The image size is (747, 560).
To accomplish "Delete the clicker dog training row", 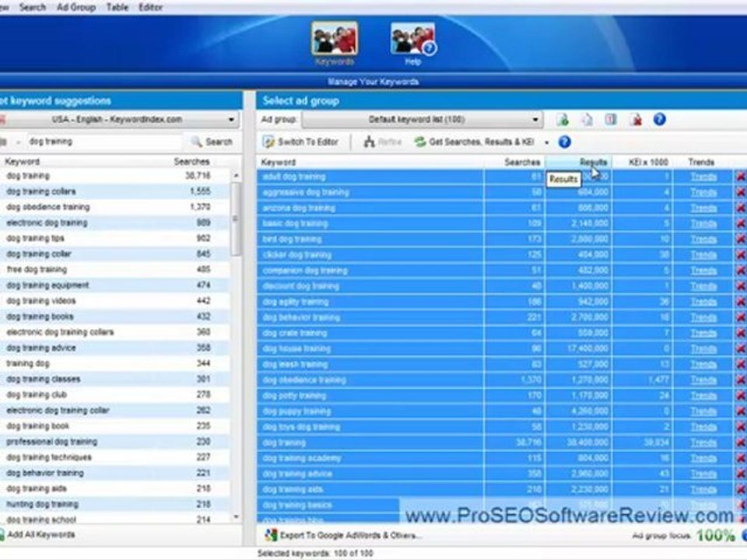I will click(741, 255).
